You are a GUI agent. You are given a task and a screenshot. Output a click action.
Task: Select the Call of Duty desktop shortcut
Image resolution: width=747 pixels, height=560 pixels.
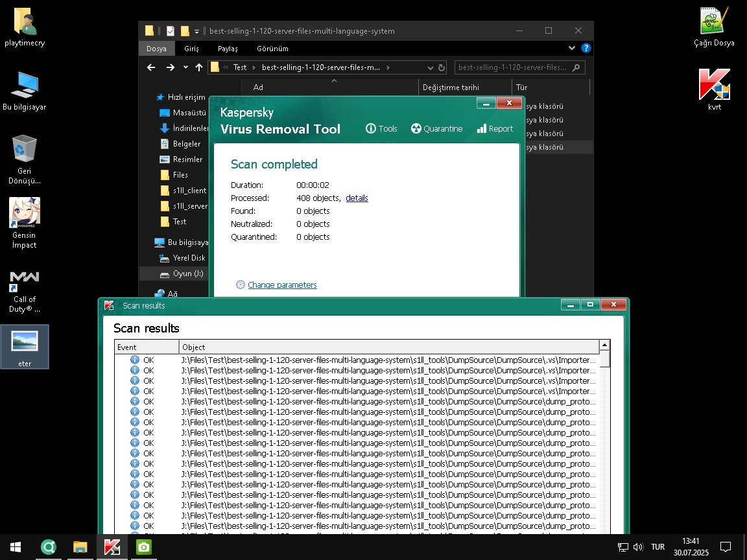click(25, 288)
